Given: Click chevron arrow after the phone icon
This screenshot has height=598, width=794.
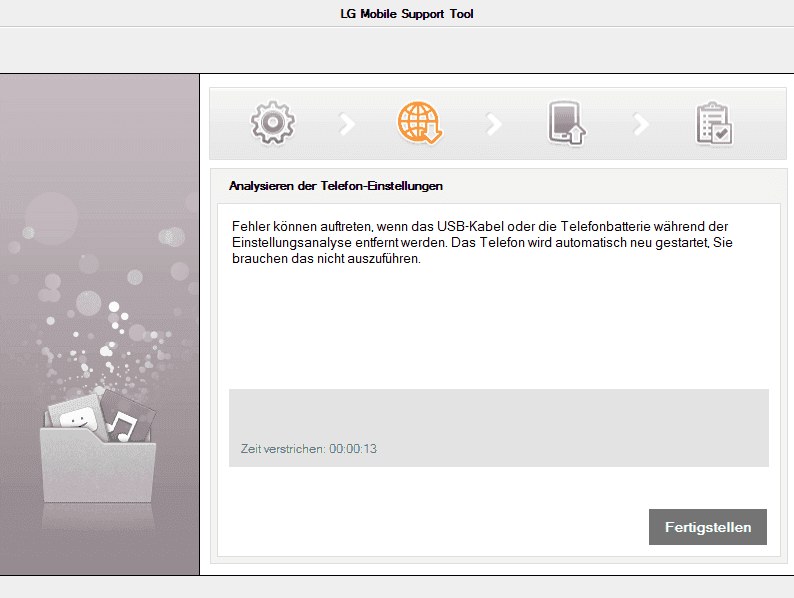Looking at the screenshot, I should click(641, 124).
